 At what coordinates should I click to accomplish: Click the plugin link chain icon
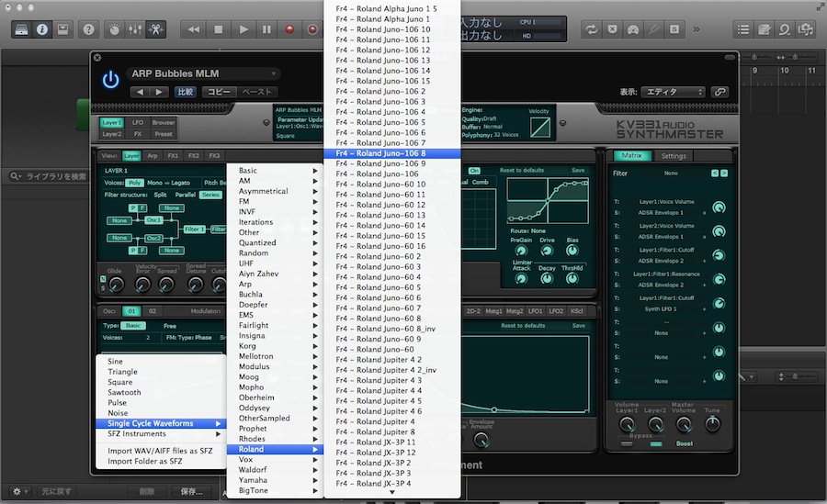coord(719,92)
